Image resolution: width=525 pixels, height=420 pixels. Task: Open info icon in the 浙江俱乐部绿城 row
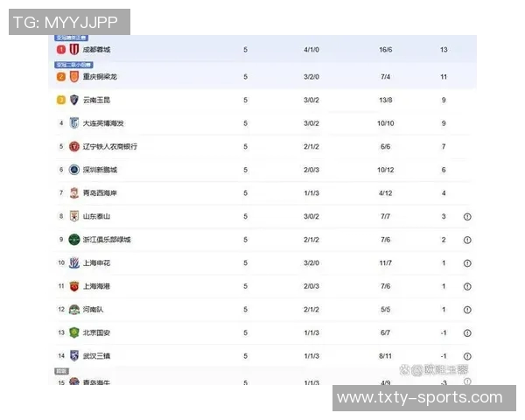coord(467,240)
